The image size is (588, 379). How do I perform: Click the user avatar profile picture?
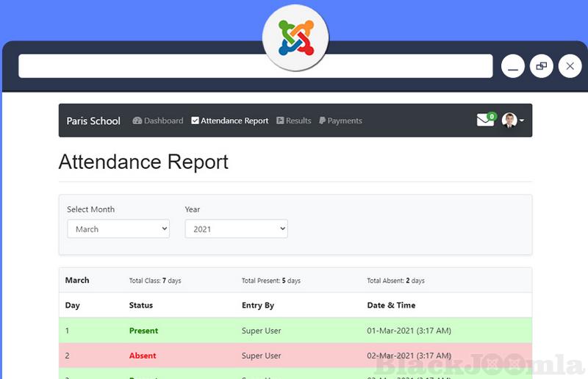509,120
